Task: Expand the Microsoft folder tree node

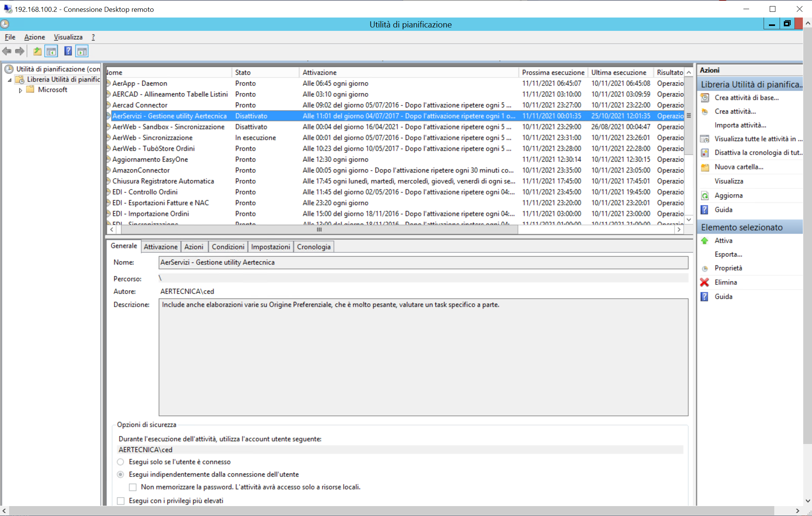Action: (x=20, y=90)
